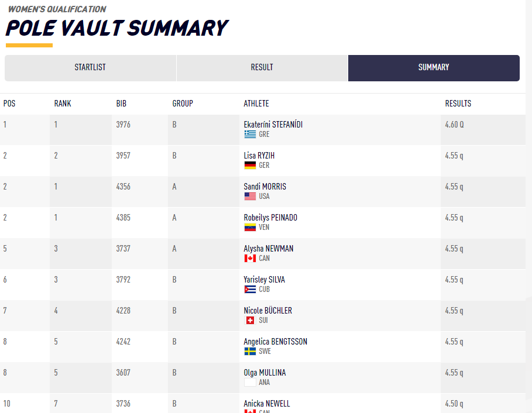The height and width of the screenshot is (413, 532).
Task: Click the Canada flag under Alysha Newman
Action: click(x=250, y=258)
